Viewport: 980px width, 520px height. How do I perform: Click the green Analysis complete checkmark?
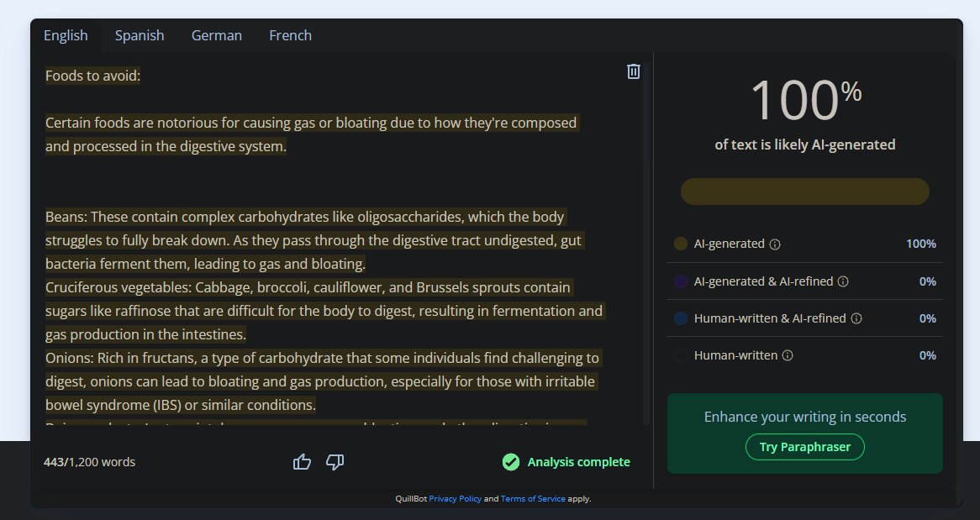coord(510,462)
